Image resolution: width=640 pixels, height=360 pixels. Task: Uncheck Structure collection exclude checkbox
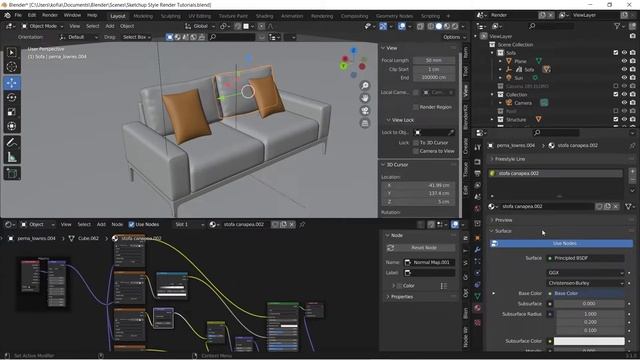pyautogui.click(x=616, y=119)
